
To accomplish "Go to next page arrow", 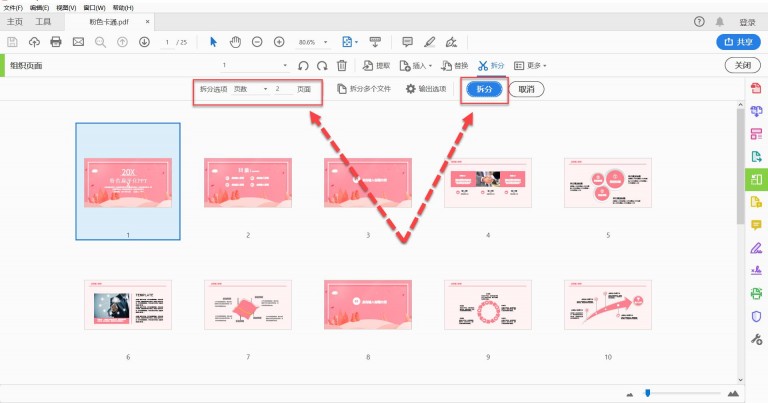I will click(x=144, y=42).
